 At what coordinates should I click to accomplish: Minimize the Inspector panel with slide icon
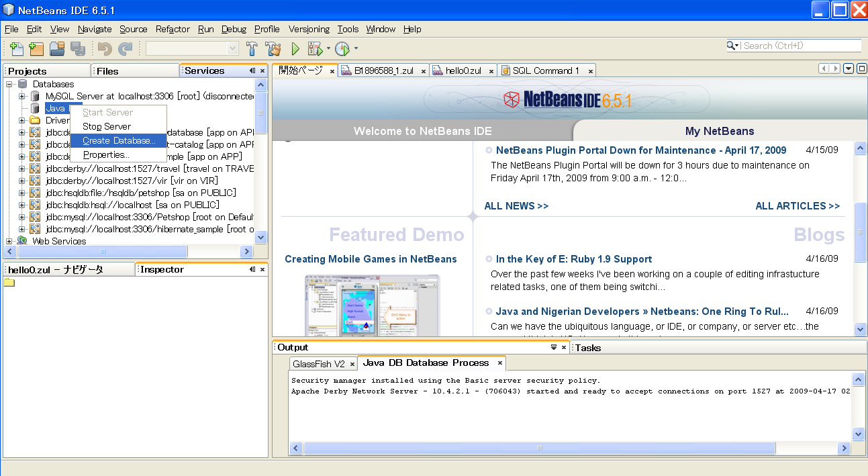[x=252, y=269]
